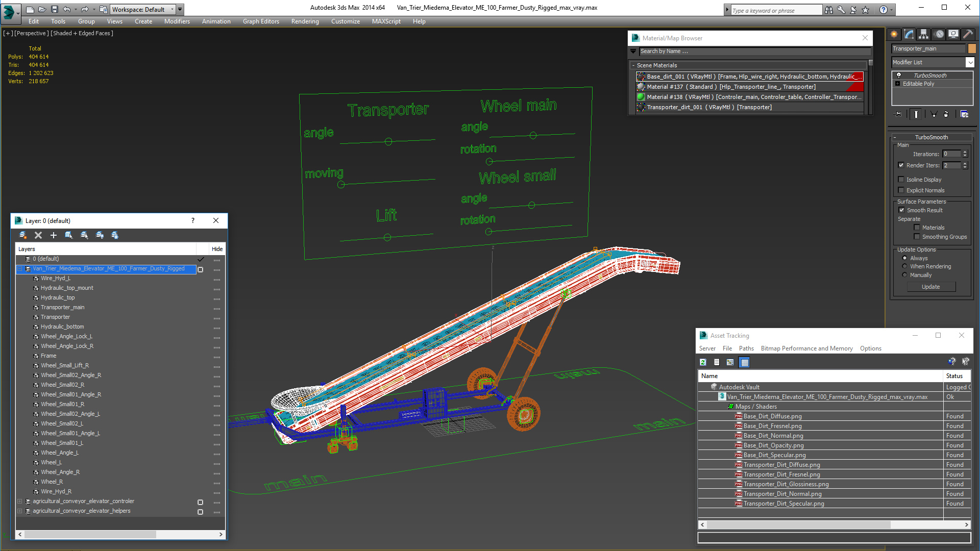Open Material Browser options arrow beside search
Screen dimensions: 980x551
click(x=633, y=52)
